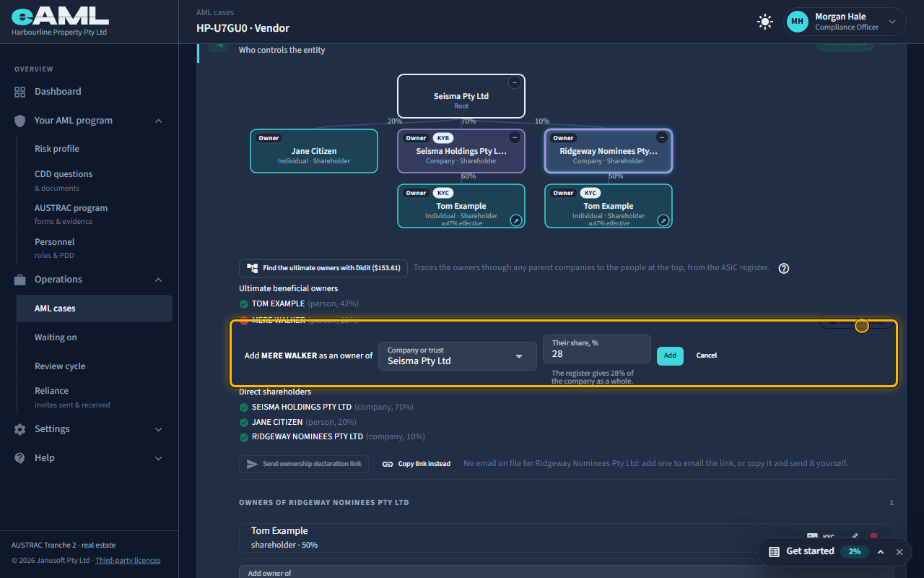Open the arrow icon on Tom Example under Ridgeway Nominees
The height and width of the screenshot is (578, 924).
pyautogui.click(x=663, y=220)
